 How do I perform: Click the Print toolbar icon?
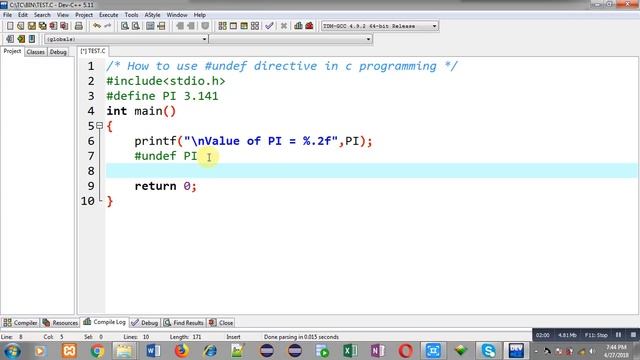pyautogui.click(x=79, y=26)
